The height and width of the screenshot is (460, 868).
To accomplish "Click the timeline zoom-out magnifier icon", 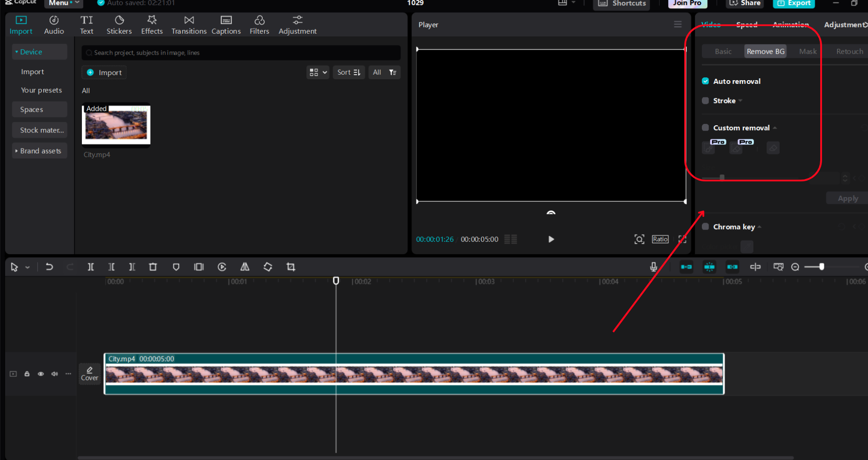I will click(795, 267).
